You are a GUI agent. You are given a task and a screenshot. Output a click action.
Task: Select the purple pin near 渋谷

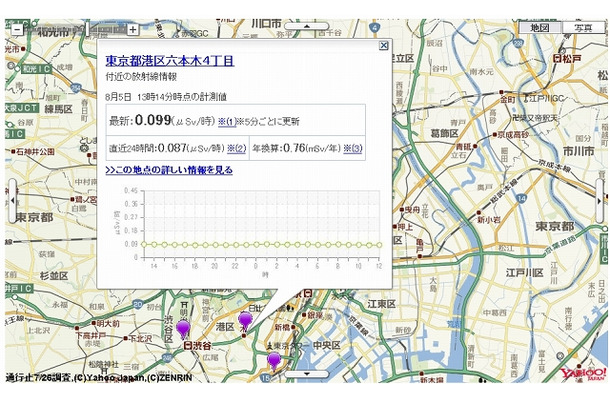point(183,329)
